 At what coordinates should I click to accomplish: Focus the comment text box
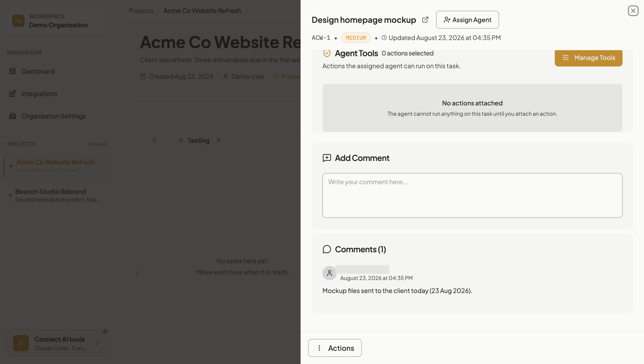[x=472, y=195]
